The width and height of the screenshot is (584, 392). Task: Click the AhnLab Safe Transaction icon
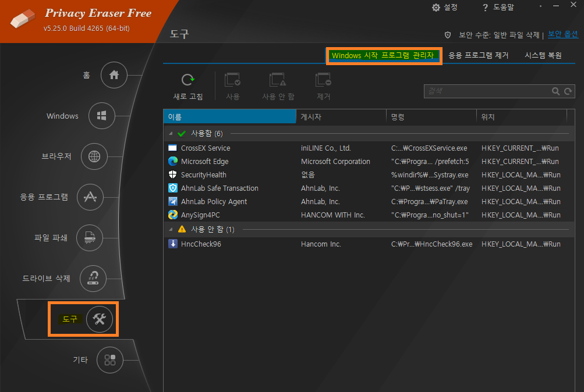(173, 188)
